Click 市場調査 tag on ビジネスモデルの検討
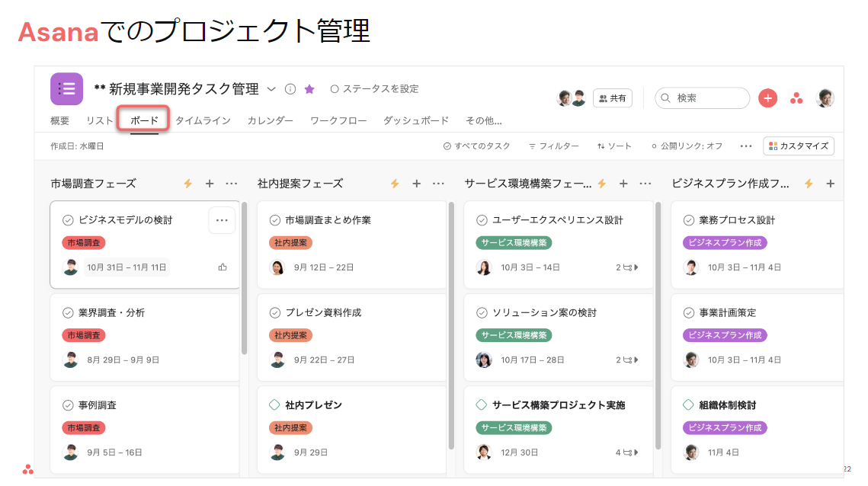Viewport: 868px width, 486px height. tap(84, 243)
